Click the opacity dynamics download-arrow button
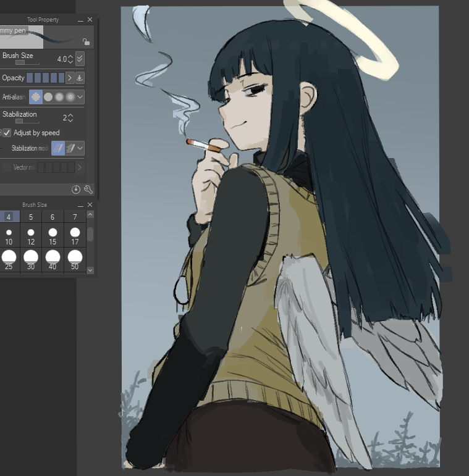Viewport: 469px width, 476px height. (x=80, y=78)
